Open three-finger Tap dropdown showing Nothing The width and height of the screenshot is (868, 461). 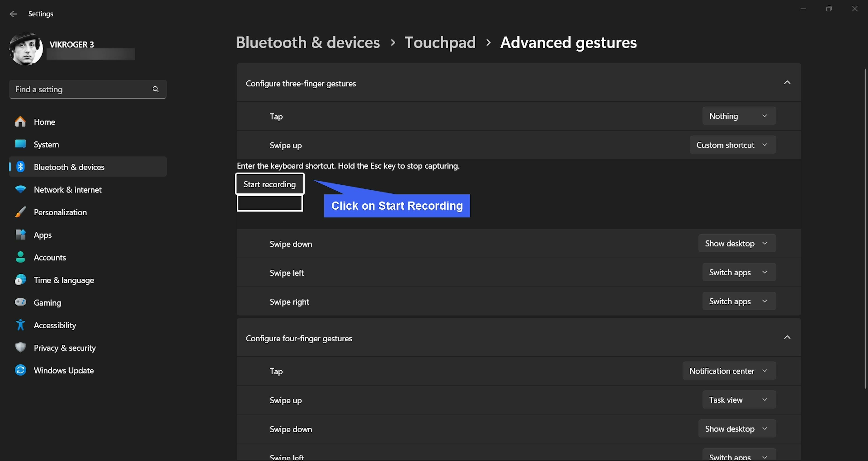[739, 116]
